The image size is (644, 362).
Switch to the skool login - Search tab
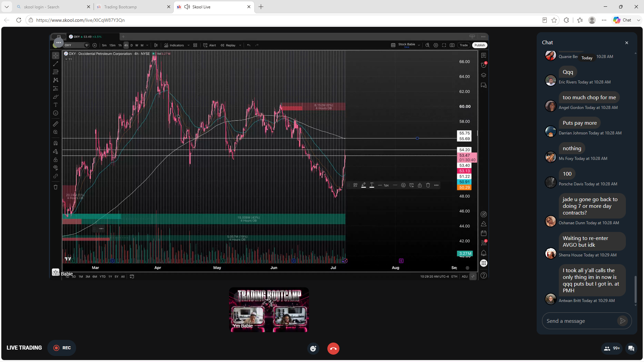point(54,7)
